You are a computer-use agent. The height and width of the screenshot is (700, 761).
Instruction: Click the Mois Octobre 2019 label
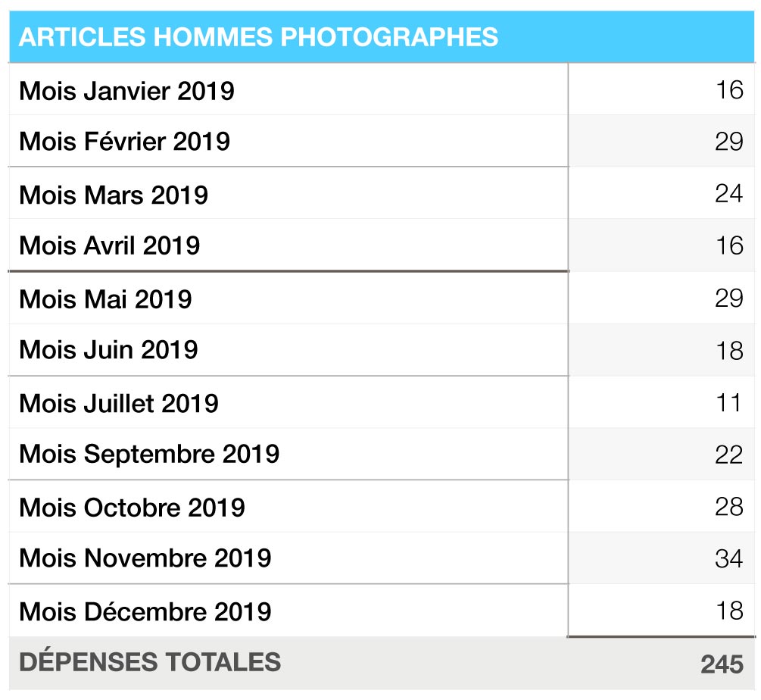pos(132,508)
